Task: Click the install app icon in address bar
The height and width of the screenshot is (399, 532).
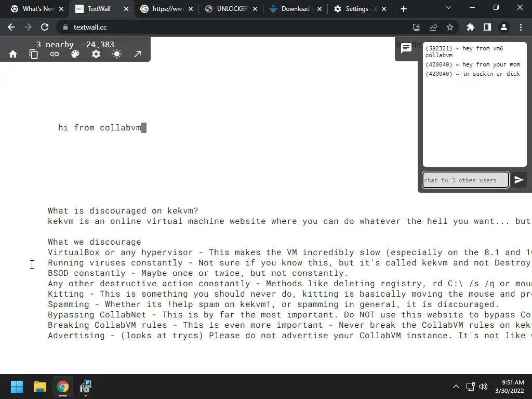Action: click(x=417, y=27)
